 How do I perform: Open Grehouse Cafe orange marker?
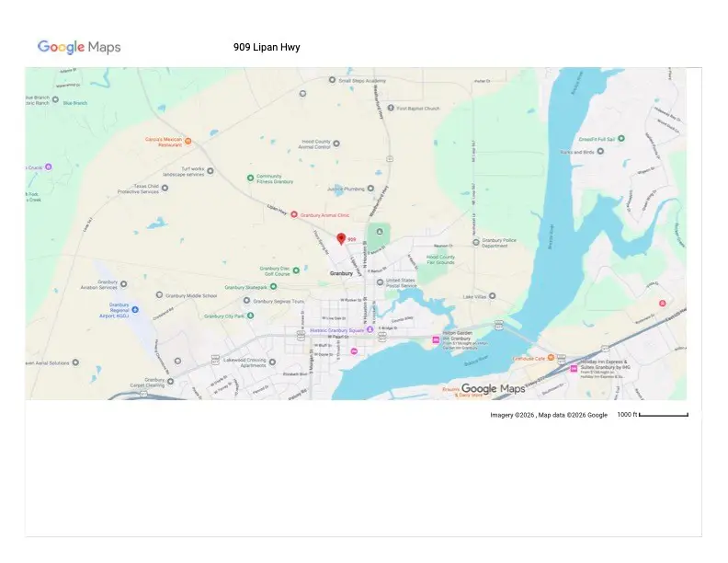tap(551, 357)
